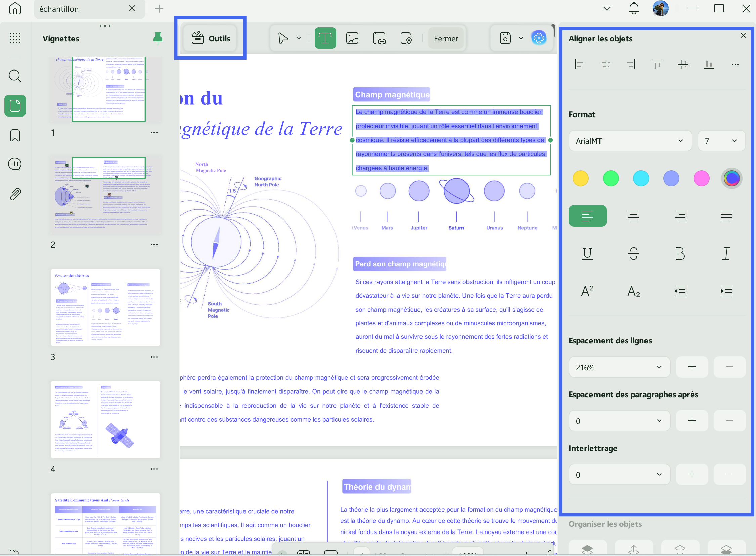Select the link edit tool

pos(380,38)
